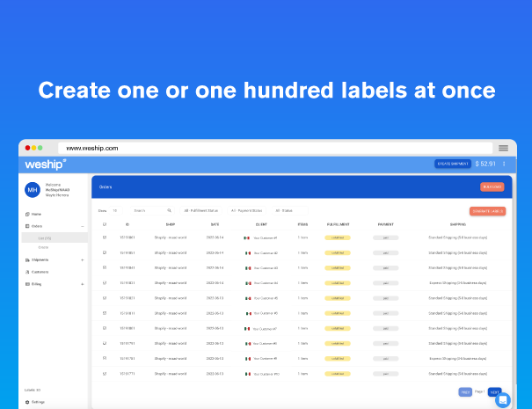
Task: Click the $ 52.91 account balance
Action: coord(485,164)
